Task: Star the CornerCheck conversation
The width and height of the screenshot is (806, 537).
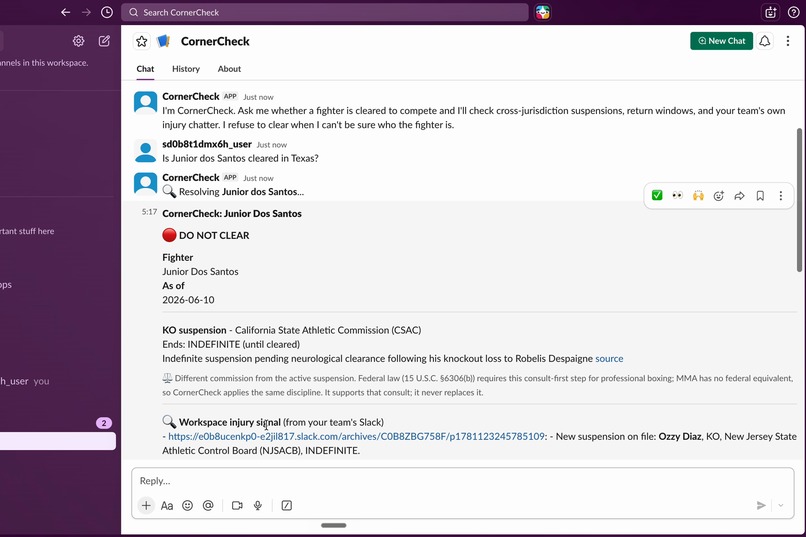Action: coord(142,41)
